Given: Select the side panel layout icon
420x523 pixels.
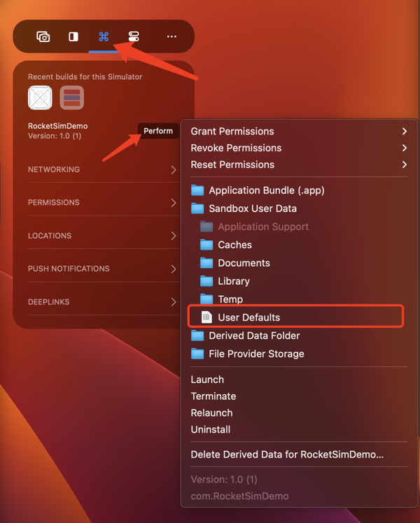Looking at the screenshot, I should pyautogui.click(x=73, y=36).
